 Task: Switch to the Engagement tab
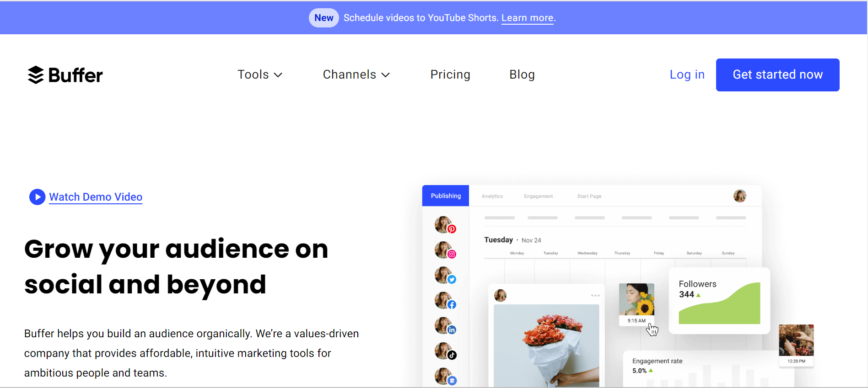point(538,196)
